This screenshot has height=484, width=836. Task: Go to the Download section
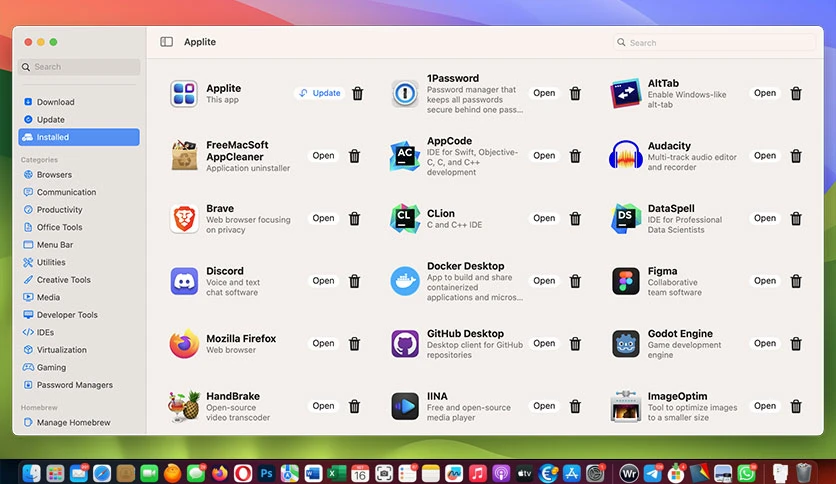pos(79,102)
